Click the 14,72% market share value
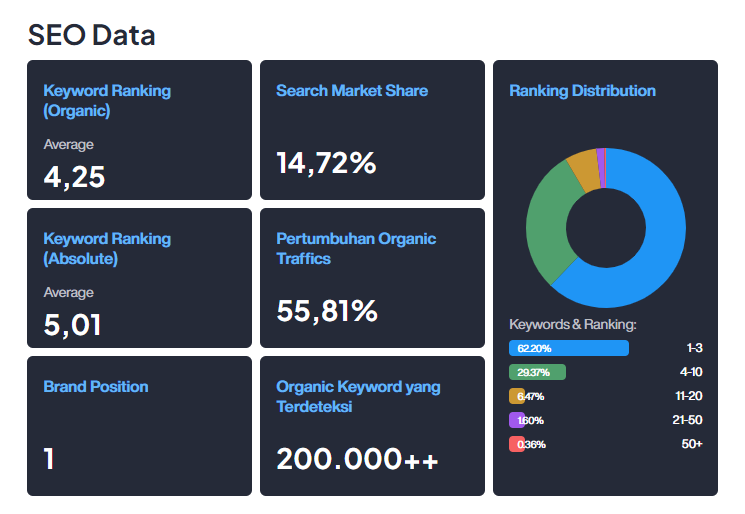This screenshot has width=745, height=514. (326, 163)
